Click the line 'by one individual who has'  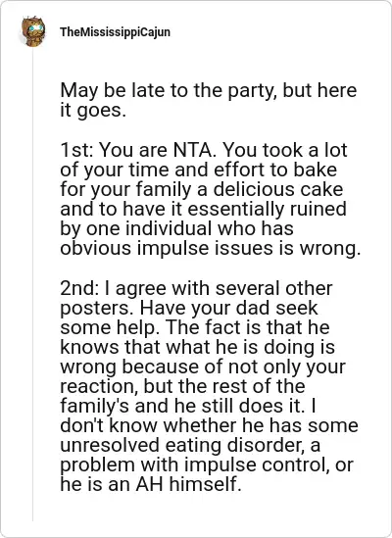(x=176, y=228)
